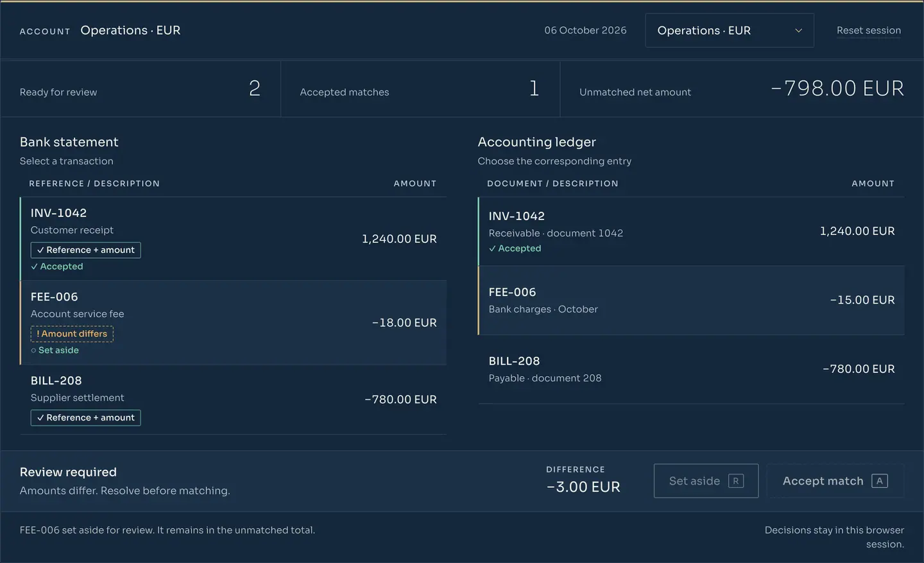924x563 pixels.
Task: Click the chevron arrow in the account selector
Action: point(798,31)
